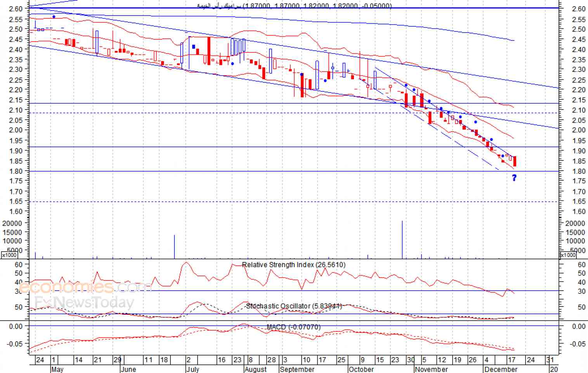This screenshot has width=588, height=373.
Task: Click the RSI 30 level on right axis
Action: click(582, 291)
